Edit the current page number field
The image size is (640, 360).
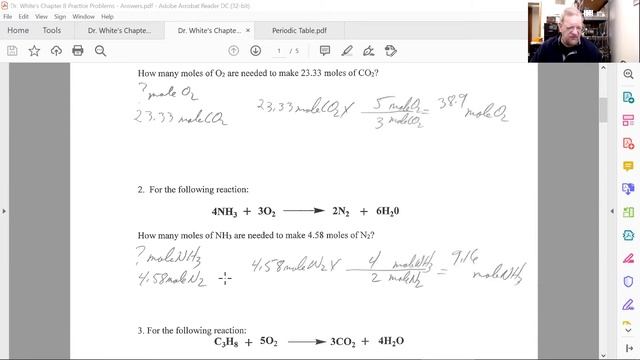coord(279,51)
